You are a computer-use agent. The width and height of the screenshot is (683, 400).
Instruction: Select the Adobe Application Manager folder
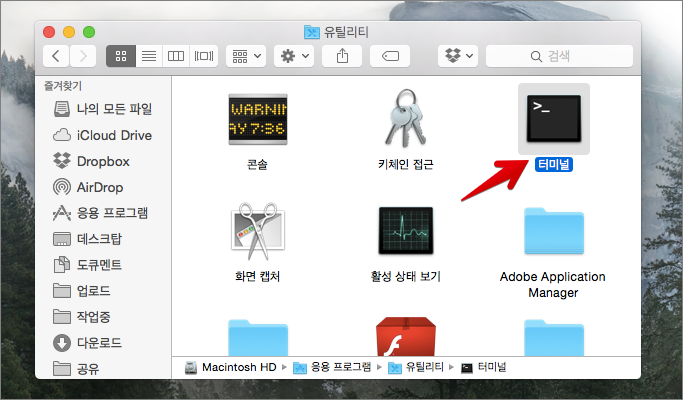tap(554, 231)
